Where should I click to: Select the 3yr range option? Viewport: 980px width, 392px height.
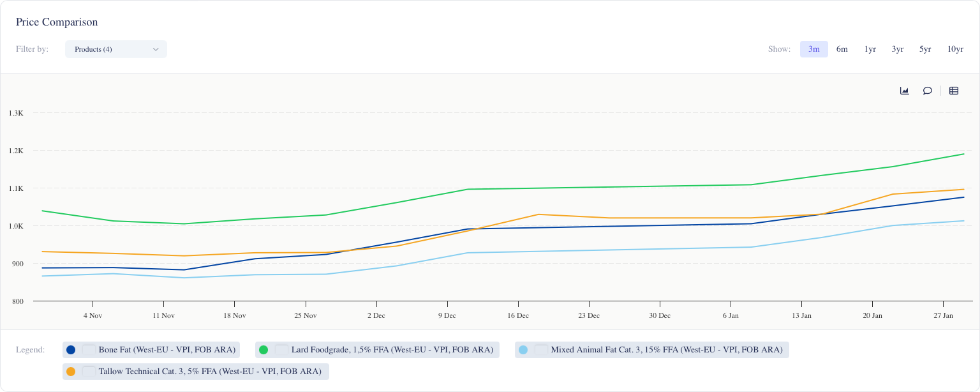[897, 49]
